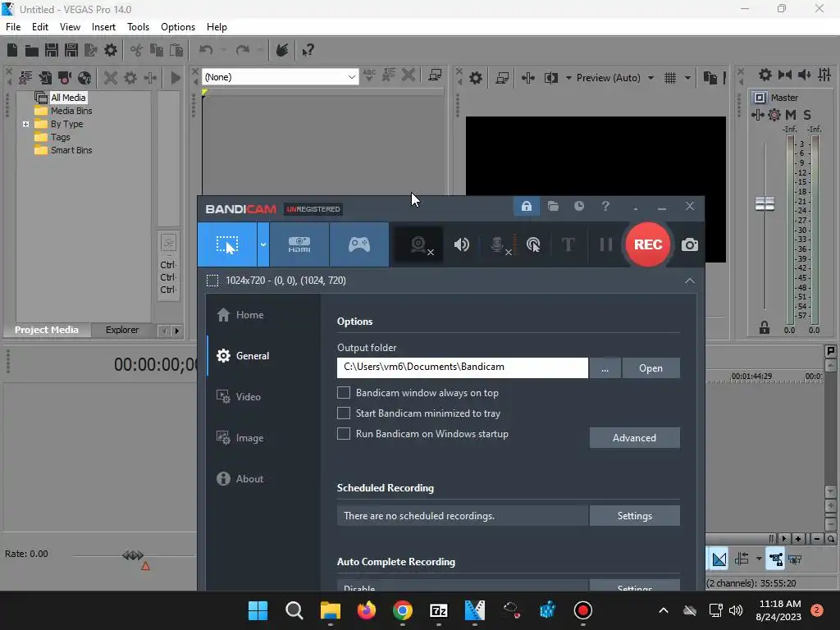Adjust the playback Rate slider
The image size is (840, 630).
coord(133,555)
